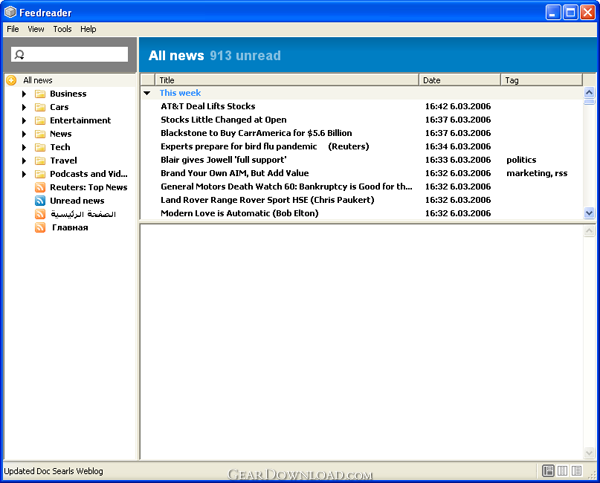The height and width of the screenshot is (483, 600).
Task: Sort by the Title column header
Action: (x=287, y=80)
